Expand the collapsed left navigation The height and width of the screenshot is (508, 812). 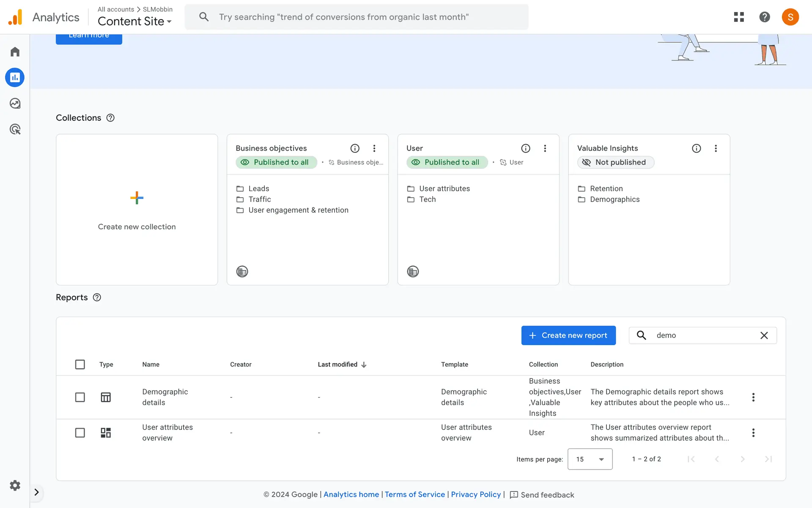pyautogui.click(x=36, y=492)
